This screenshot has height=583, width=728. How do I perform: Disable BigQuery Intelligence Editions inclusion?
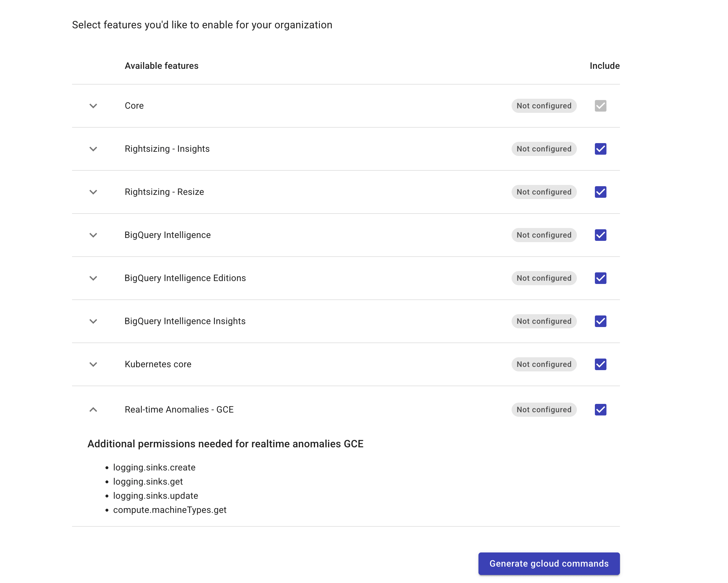coord(600,278)
